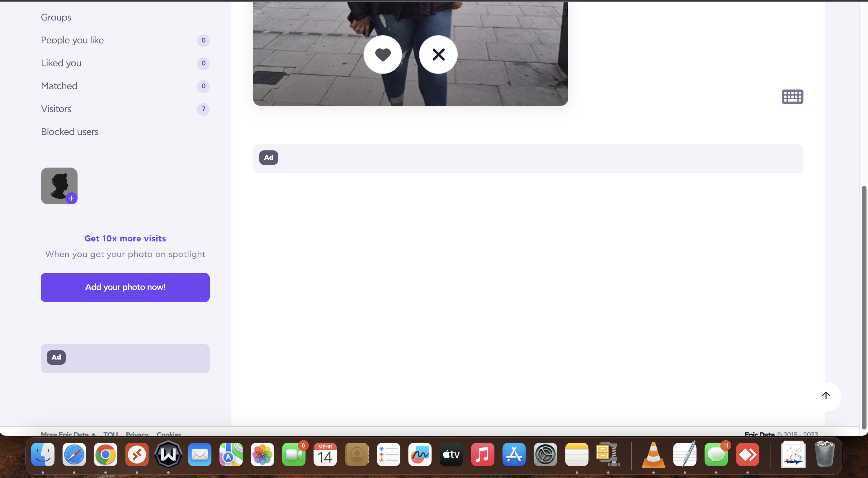Open keyboard shortcuts icon
This screenshot has width=868, height=478.
[792, 97]
